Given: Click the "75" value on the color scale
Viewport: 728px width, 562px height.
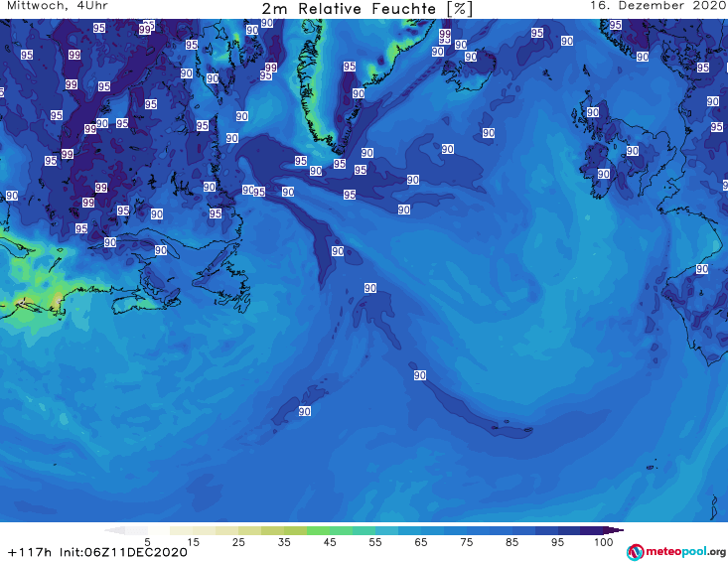Looking at the screenshot, I should pos(466,542).
